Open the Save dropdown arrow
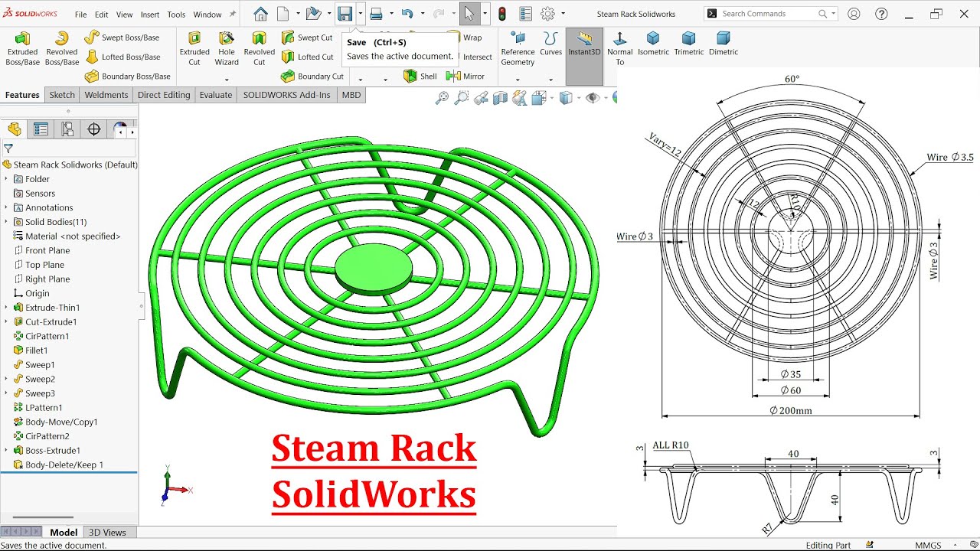 (x=360, y=14)
